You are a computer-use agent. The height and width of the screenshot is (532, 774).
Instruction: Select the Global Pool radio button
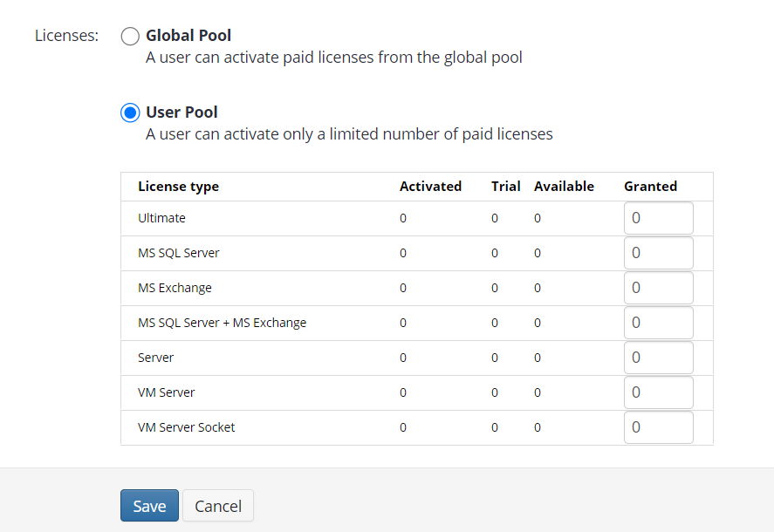(x=130, y=36)
